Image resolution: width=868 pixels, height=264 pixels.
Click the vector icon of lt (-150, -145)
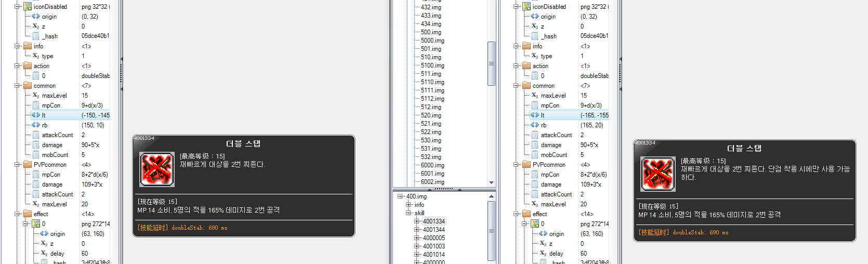click(x=36, y=115)
